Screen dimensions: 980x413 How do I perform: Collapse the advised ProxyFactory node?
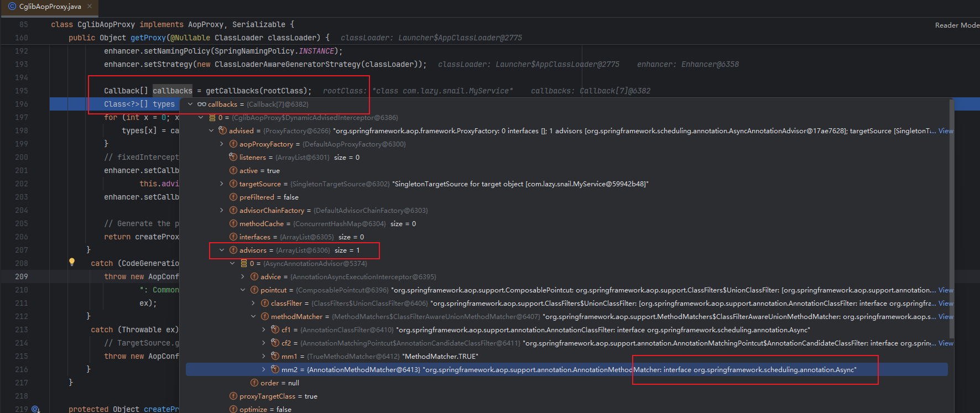pos(211,130)
